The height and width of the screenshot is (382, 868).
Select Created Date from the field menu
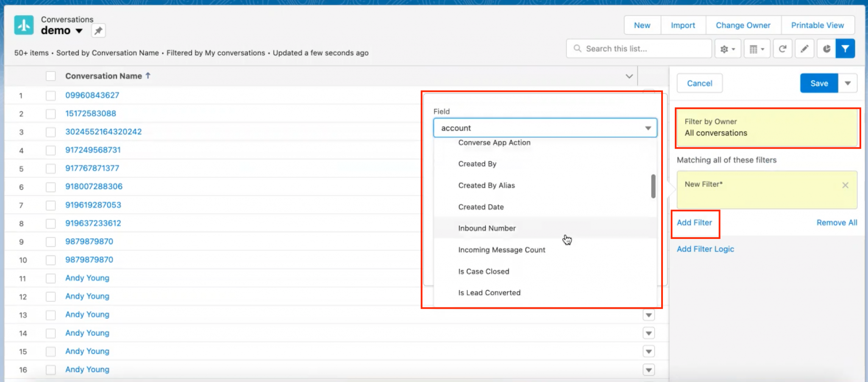pos(481,207)
